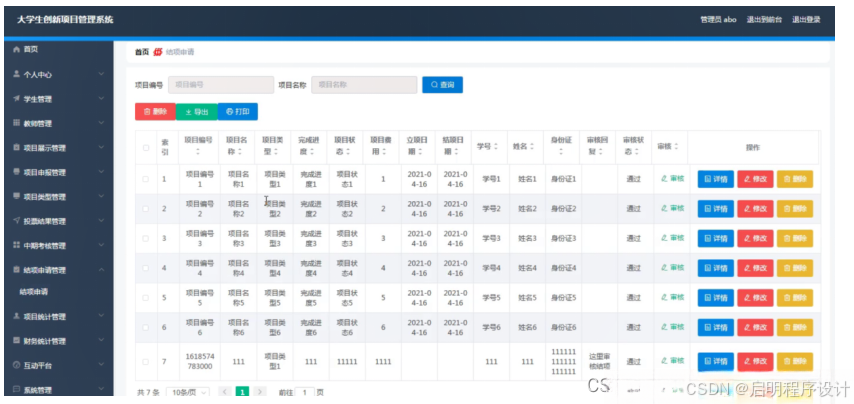This screenshot has width=854, height=404.
Task: Click the blue 查询 search button
Action: 442,85
